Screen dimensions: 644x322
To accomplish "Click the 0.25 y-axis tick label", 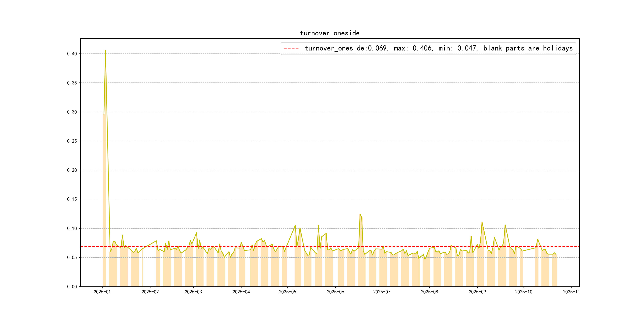I will pos(72,141).
